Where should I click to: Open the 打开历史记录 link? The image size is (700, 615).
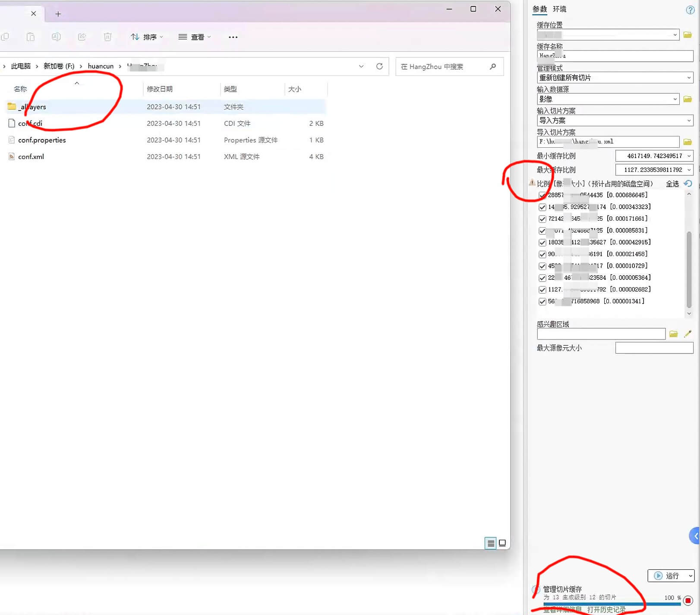coord(606,609)
